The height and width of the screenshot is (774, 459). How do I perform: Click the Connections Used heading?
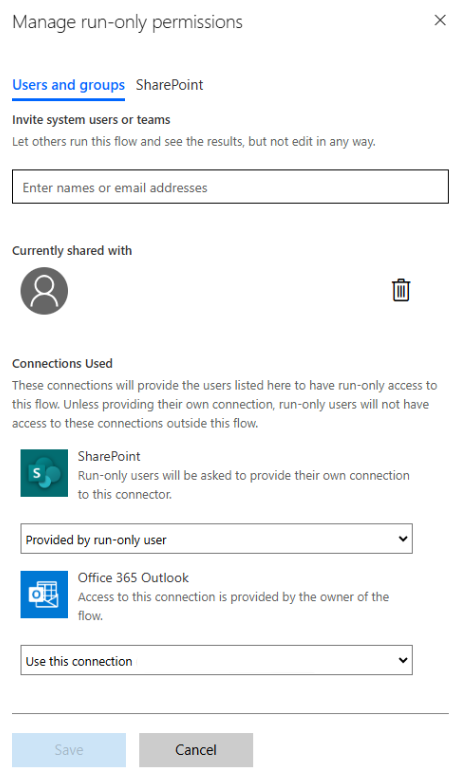click(x=62, y=363)
